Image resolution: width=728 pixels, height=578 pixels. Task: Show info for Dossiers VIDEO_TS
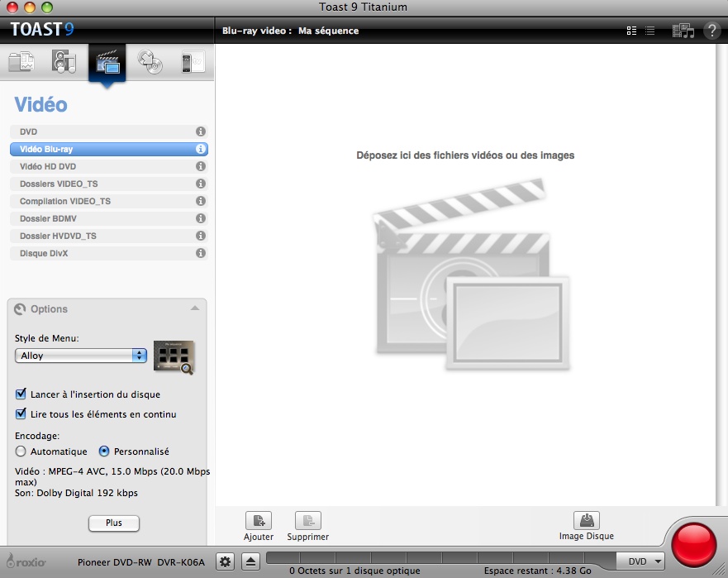pyautogui.click(x=201, y=184)
